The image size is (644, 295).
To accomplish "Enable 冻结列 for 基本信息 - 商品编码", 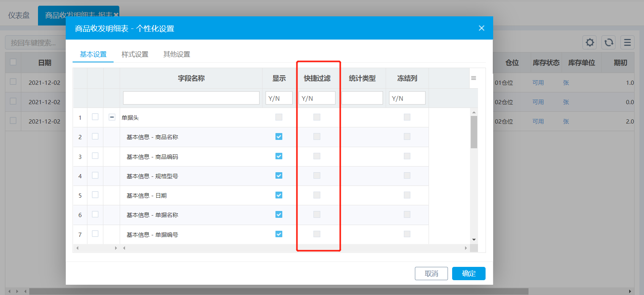I will 407,156.
